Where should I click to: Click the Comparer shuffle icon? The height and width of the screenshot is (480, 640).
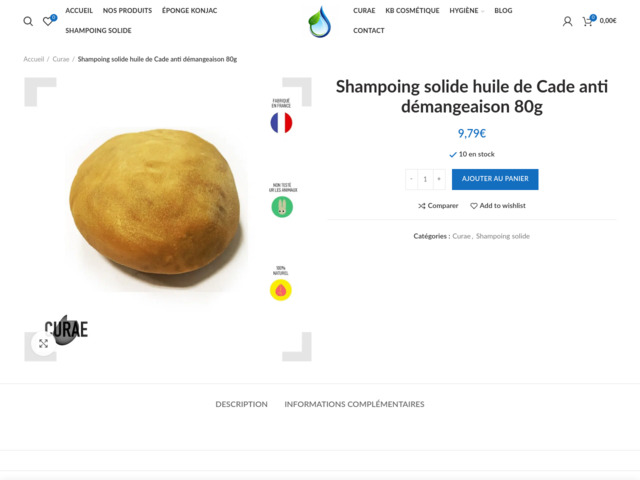click(422, 206)
